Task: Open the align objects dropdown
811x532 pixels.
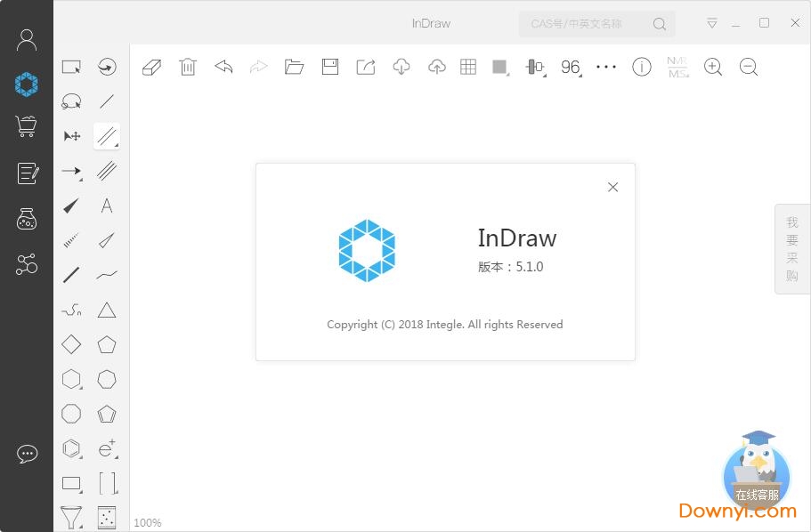Action: 536,68
